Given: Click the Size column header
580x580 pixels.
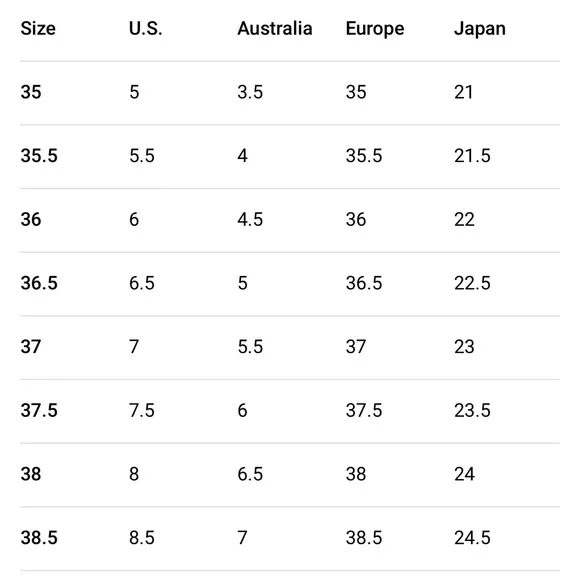Looking at the screenshot, I should click(38, 28).
